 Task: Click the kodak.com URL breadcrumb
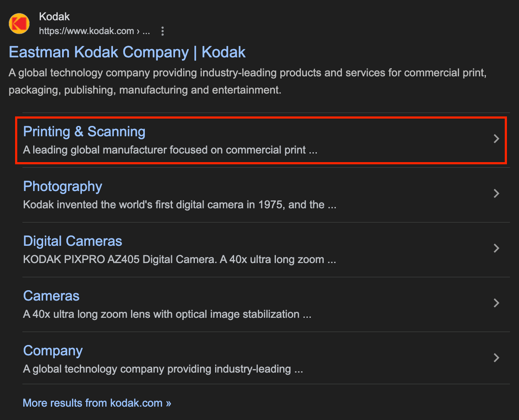point(94,31)
